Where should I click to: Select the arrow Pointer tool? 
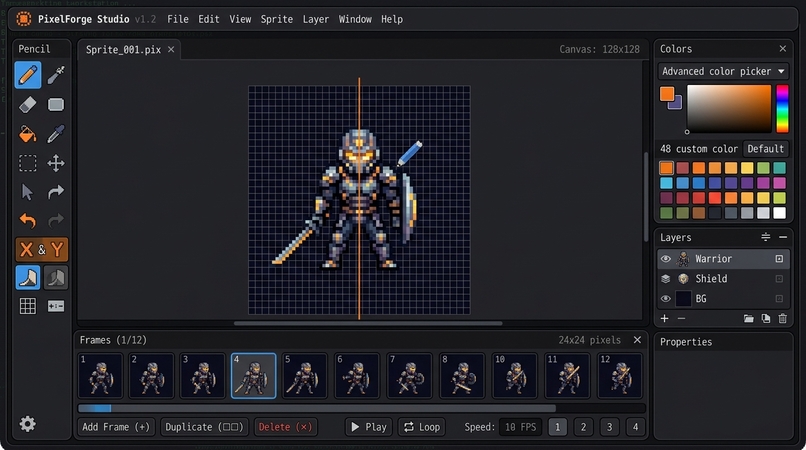coord(28,192)
